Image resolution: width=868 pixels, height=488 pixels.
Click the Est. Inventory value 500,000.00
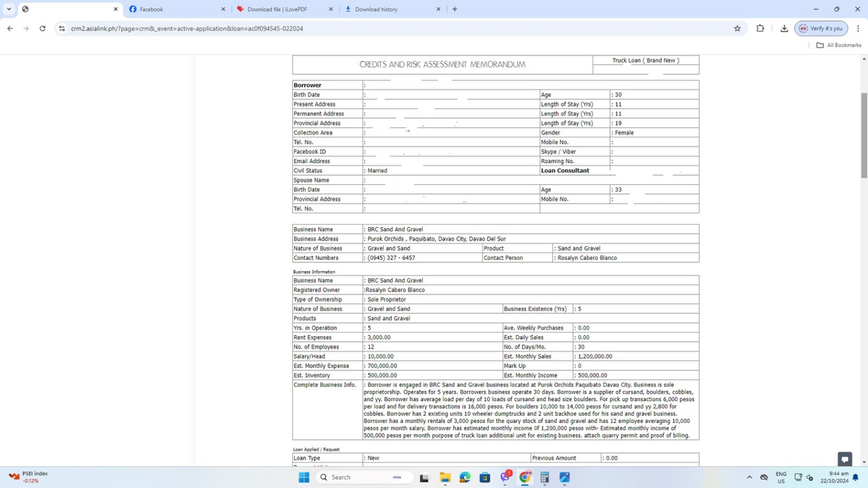(382, 375)
